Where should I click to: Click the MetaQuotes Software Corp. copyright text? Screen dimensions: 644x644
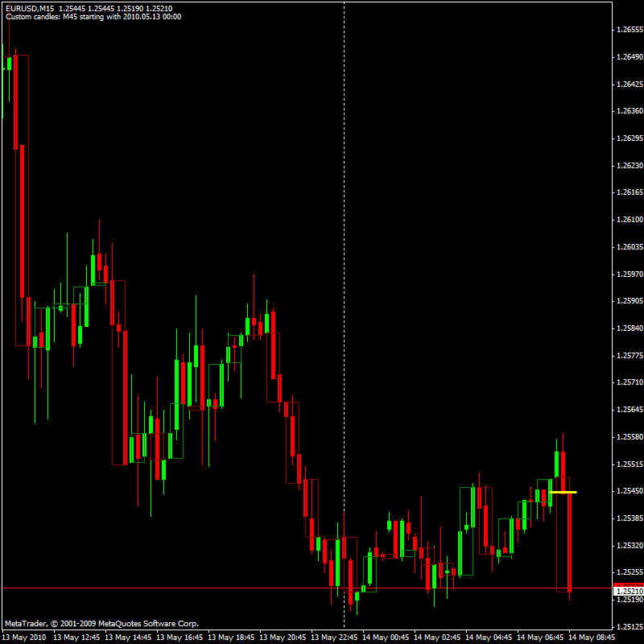coord(102,623)
